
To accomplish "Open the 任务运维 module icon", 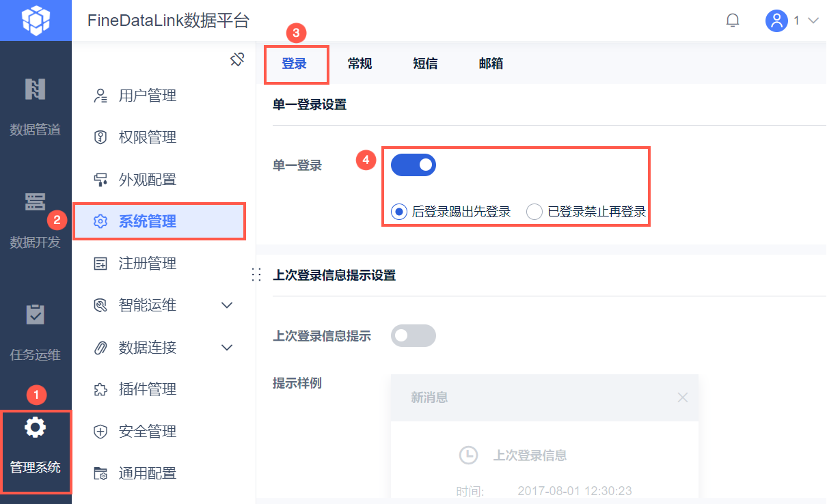I will pyautogui.click(x=35, y=315).
